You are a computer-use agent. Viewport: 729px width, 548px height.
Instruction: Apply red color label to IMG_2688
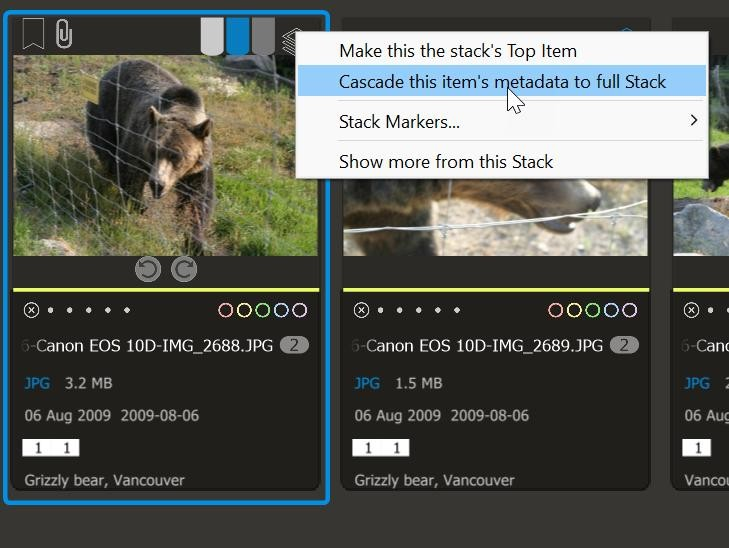coord(225,310)
